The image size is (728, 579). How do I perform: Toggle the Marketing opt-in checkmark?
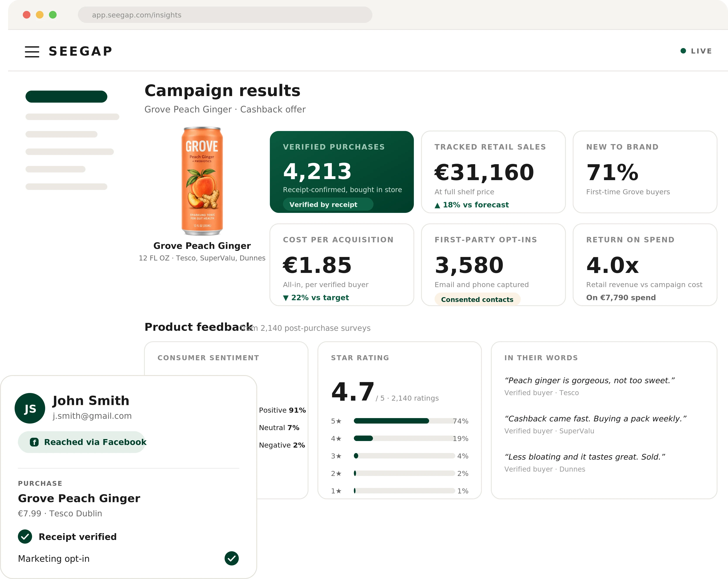(x=232, y=558)
